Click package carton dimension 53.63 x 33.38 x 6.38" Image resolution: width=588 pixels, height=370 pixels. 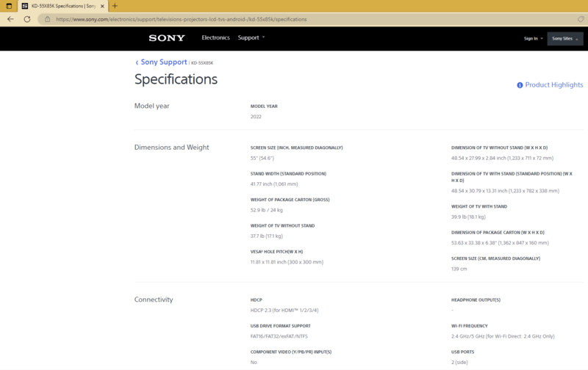tap(500, 243)
